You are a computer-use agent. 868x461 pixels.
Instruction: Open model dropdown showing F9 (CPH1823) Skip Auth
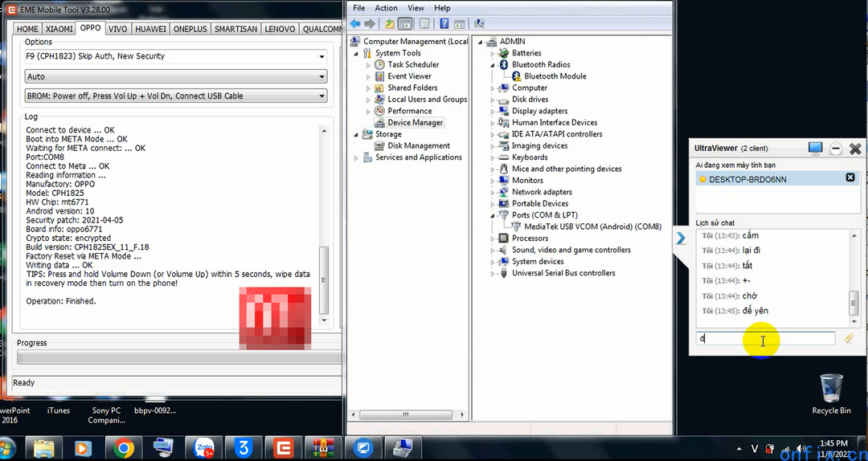coord(176,56)
